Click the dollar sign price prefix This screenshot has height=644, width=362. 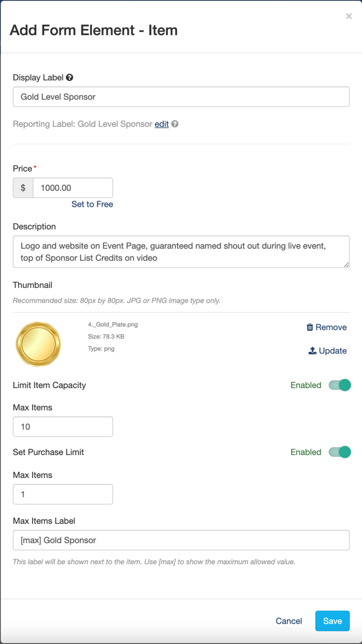pos(23,188)
